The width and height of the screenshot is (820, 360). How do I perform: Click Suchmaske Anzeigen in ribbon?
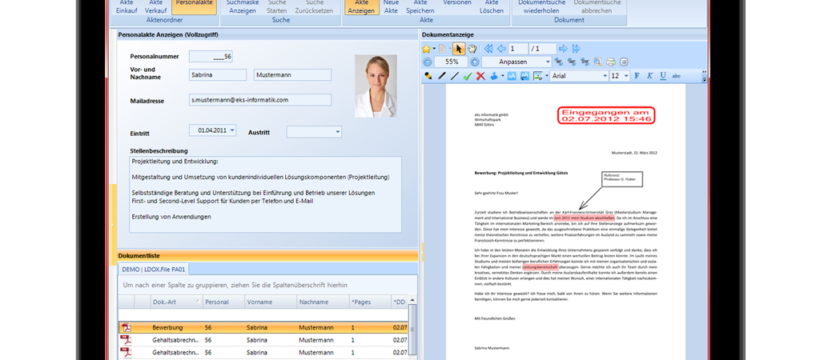tap(242, 6)
